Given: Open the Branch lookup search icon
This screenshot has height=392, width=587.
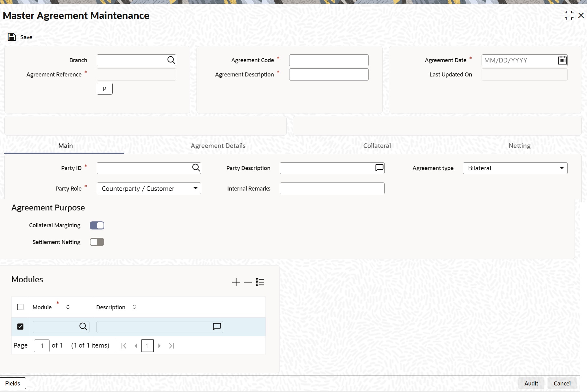Looking at the screenshot, I should [171, 60].
